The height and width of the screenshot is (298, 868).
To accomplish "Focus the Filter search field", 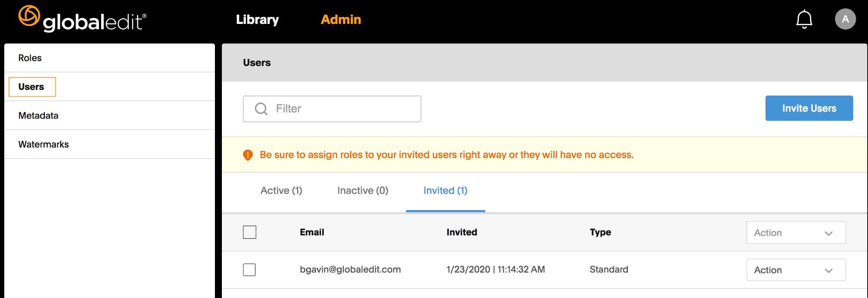I will (x=332, y=109).
